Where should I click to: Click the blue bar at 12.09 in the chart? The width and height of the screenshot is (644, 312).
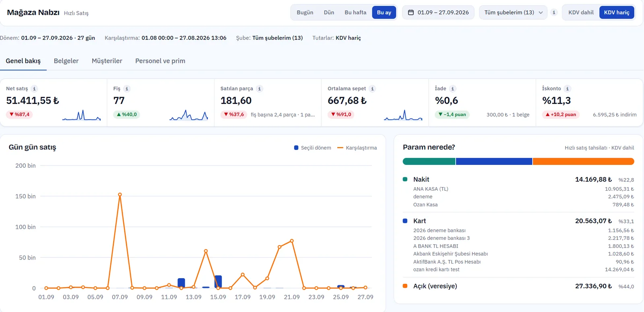click(181, 283)
